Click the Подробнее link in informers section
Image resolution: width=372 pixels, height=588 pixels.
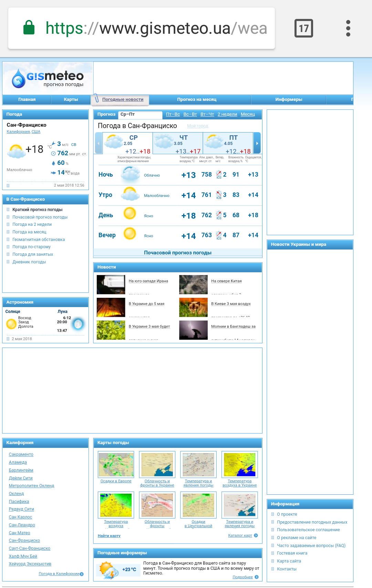pos(242,577)
